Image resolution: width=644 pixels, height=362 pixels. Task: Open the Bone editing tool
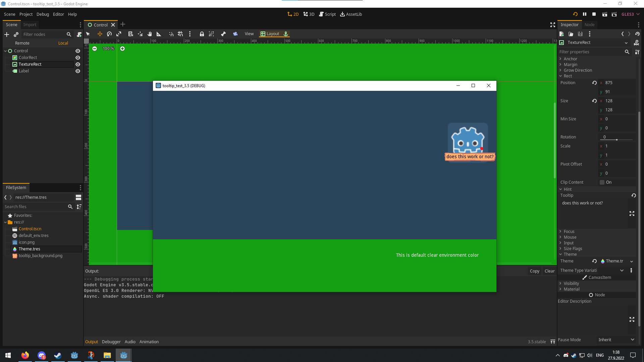pos(223,34)
